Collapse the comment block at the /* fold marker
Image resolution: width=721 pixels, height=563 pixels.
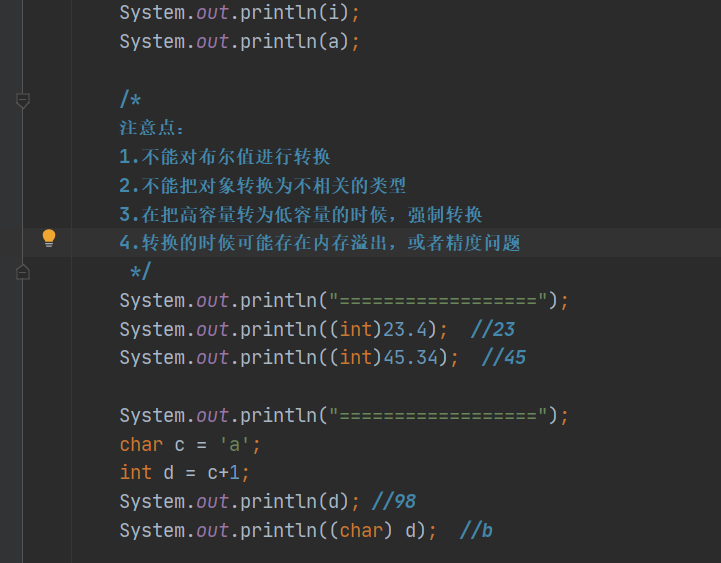coord(23,100)
